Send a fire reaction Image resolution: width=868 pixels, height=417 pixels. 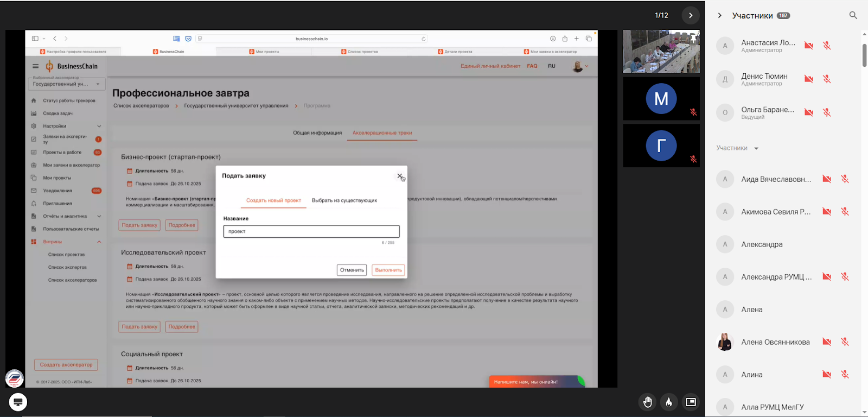pos(669,402)
